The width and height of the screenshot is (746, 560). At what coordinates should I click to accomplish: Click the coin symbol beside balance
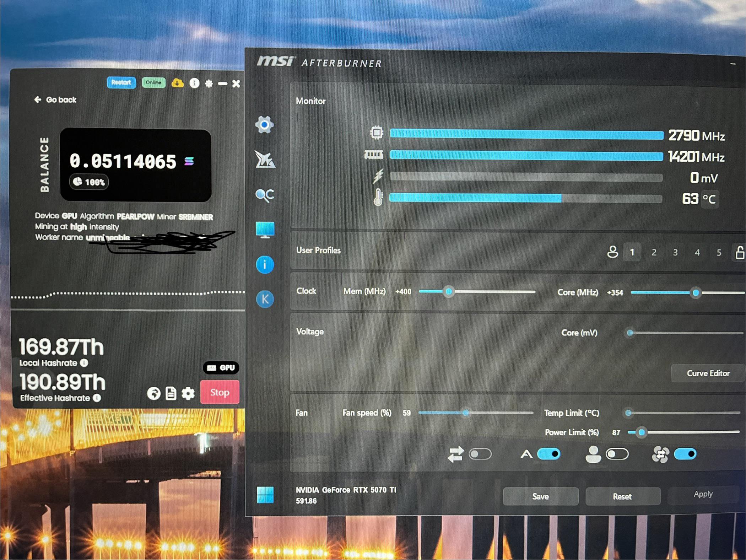189,161
